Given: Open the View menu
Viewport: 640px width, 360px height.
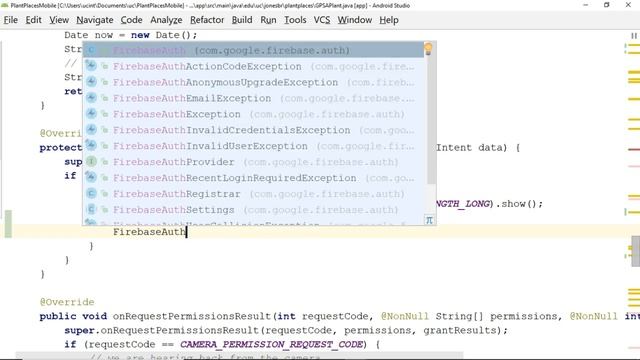Looking at the screenshot, I should pos(59,20).
